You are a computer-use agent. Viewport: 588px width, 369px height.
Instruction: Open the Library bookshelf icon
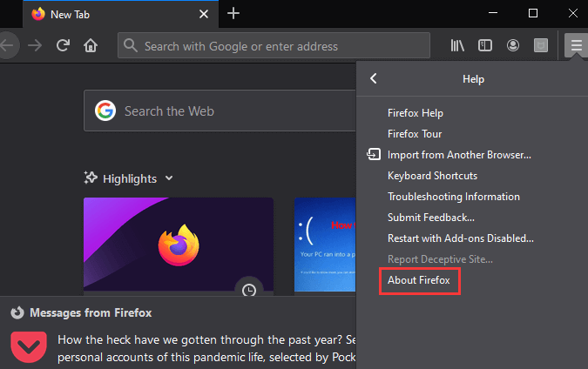click(457, 45)
